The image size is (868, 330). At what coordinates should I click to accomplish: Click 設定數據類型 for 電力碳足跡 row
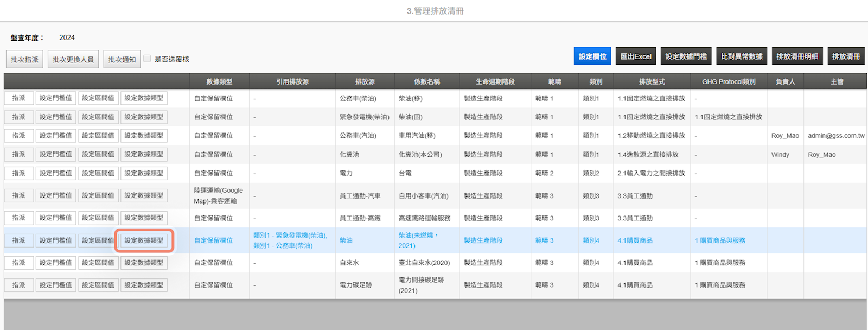point(144,285)
